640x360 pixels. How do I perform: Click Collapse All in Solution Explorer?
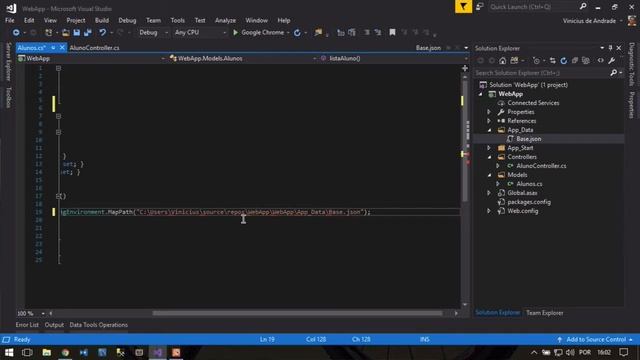pyautogui.click(x=575, y=60)
